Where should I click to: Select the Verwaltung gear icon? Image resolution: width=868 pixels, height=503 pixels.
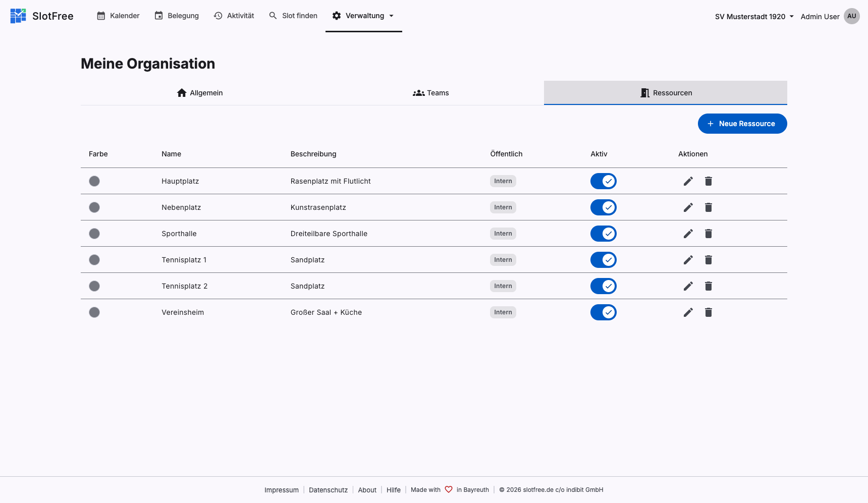(336, 16)
